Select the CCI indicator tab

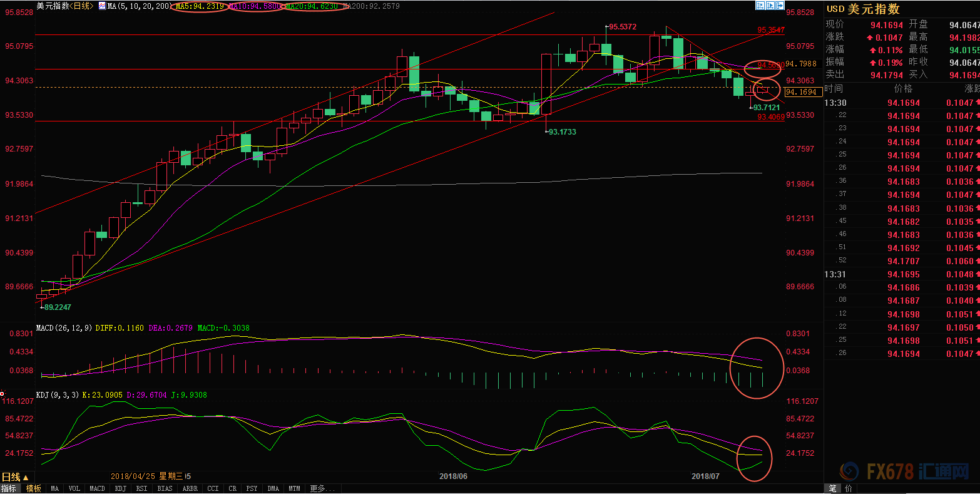point(213,488)
